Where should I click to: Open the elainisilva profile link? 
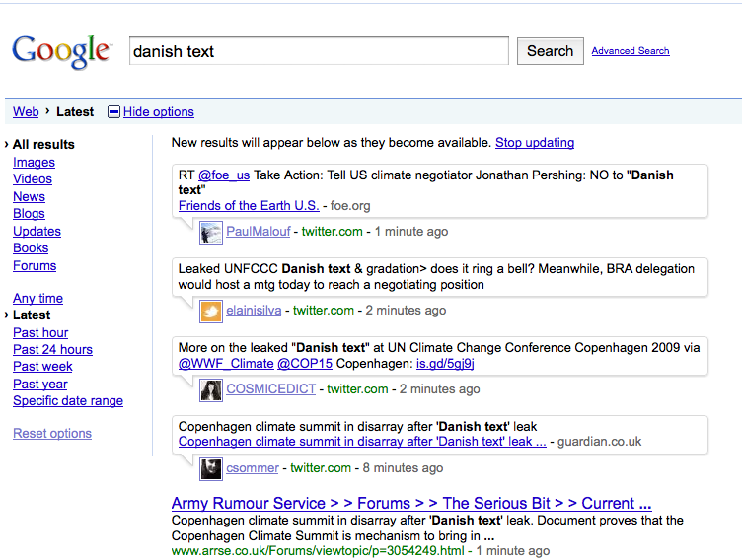pos(254,311)
